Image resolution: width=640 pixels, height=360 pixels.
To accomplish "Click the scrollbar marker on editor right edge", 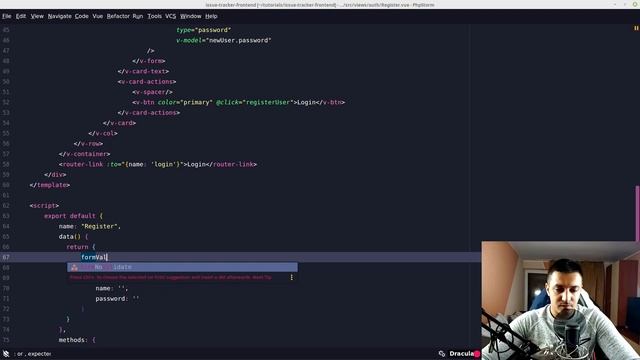I will 637,213.
